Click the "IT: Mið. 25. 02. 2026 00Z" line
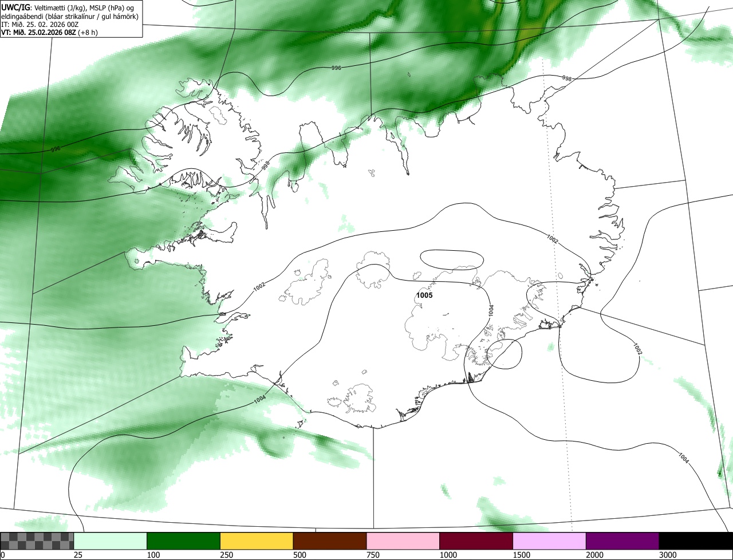This screenshot has width=733, height=560. pos(40,24)
